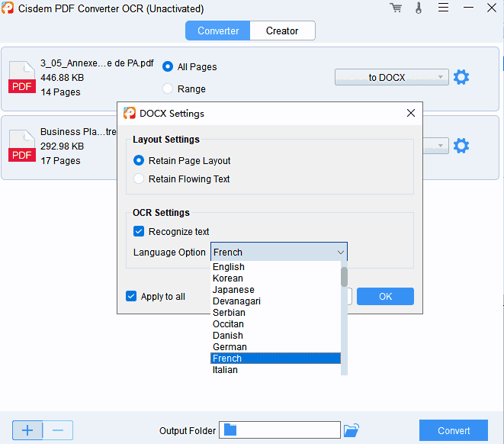The image size is (504, 444).
Task: Select the Business Pla... file name
Action: [78, 131]
